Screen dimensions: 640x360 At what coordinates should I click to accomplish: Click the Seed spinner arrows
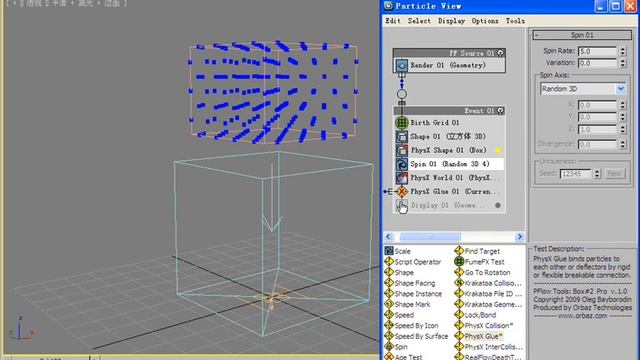597,174
